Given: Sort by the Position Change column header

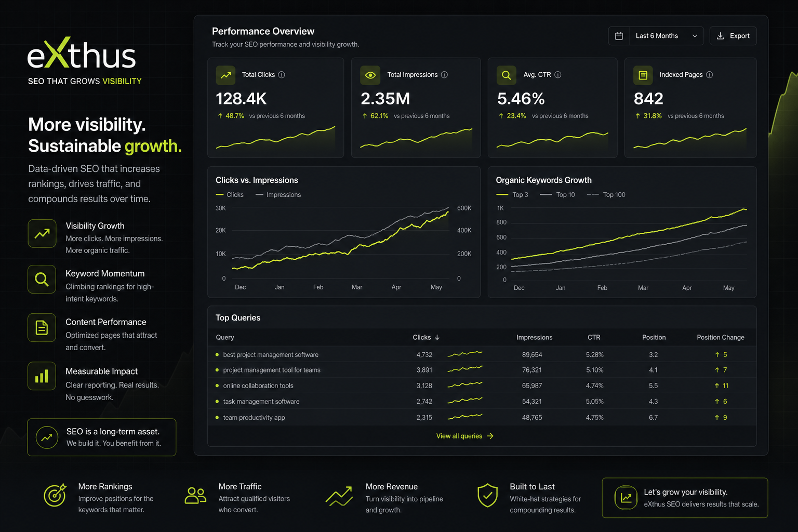Looking at the screenshot, I should 721,337.
